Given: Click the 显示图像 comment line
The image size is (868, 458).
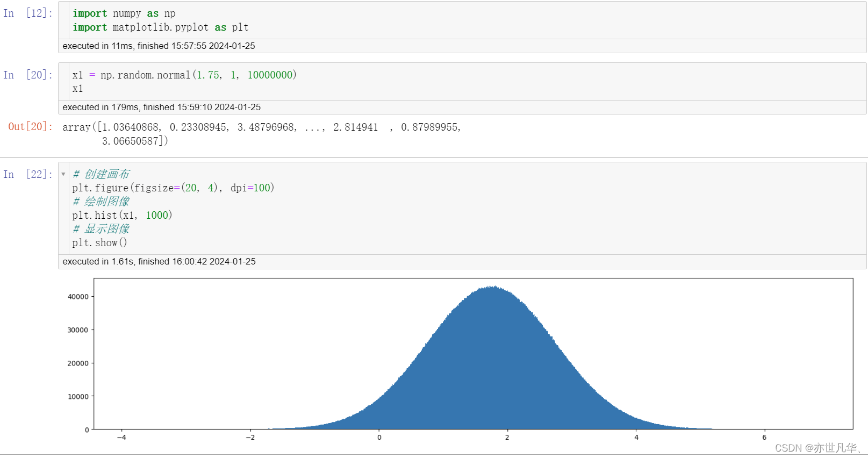Looking at the screenshot, I should coord(101,229).
